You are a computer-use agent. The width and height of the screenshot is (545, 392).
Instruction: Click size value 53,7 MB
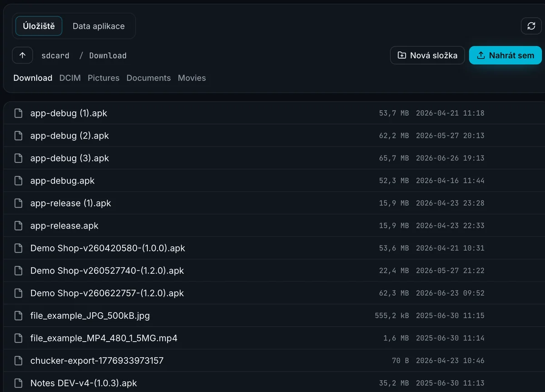pos(394,113)
